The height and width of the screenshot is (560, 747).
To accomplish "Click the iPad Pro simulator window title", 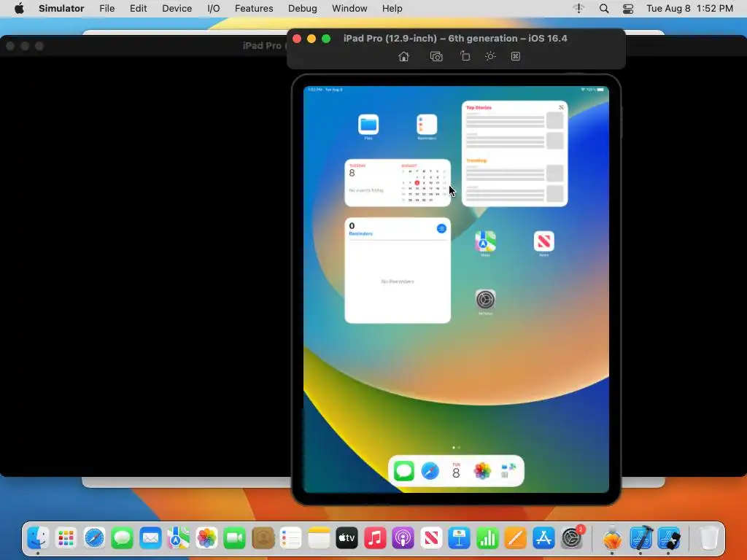I will [455, 38].
